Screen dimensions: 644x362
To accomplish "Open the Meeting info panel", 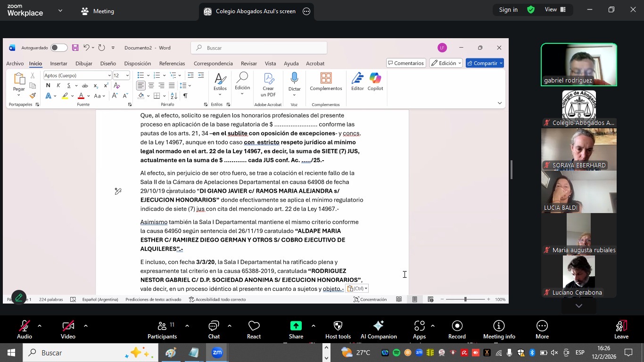I will pos(499,327).
